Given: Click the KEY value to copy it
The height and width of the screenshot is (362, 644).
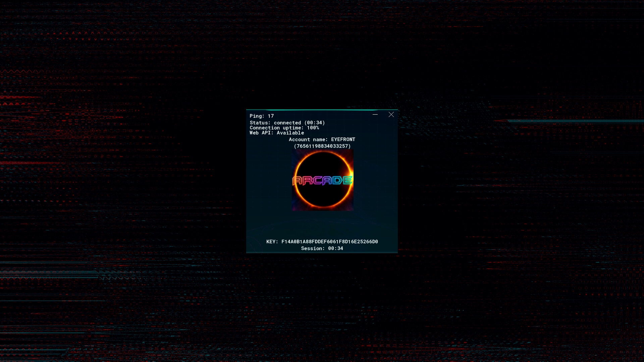Looking at the screenshot, I should tap(330, 241).
